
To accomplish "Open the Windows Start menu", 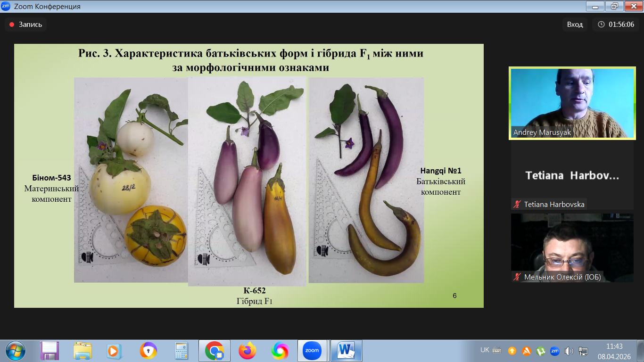I will coord(15,351).
